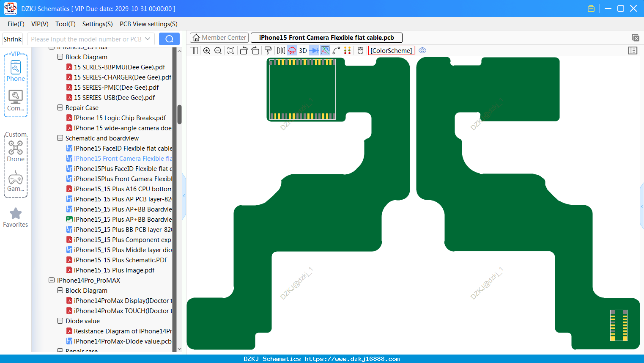Click the tree scrollbar down arrow

click(x=179, y=349)
